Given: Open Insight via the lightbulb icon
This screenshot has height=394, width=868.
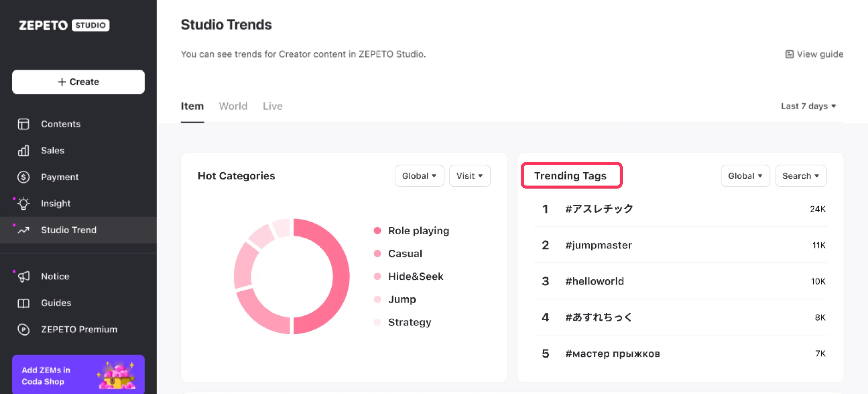Looking at the screenshot, I should click(23, 203).
